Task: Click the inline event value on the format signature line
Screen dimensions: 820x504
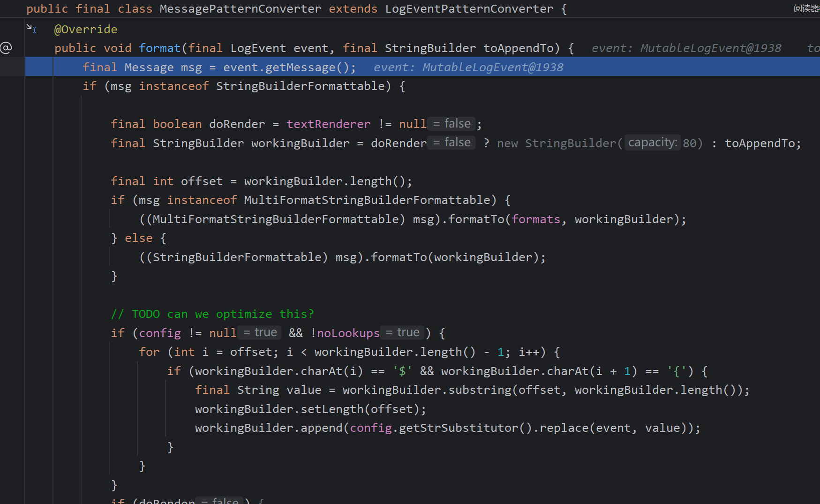Action: tap(686, 48)
